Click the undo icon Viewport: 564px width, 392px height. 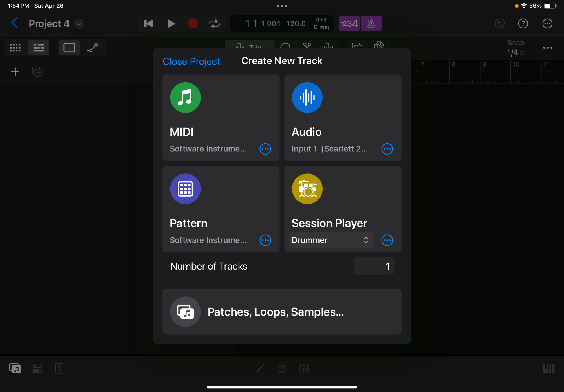[500, 23]
